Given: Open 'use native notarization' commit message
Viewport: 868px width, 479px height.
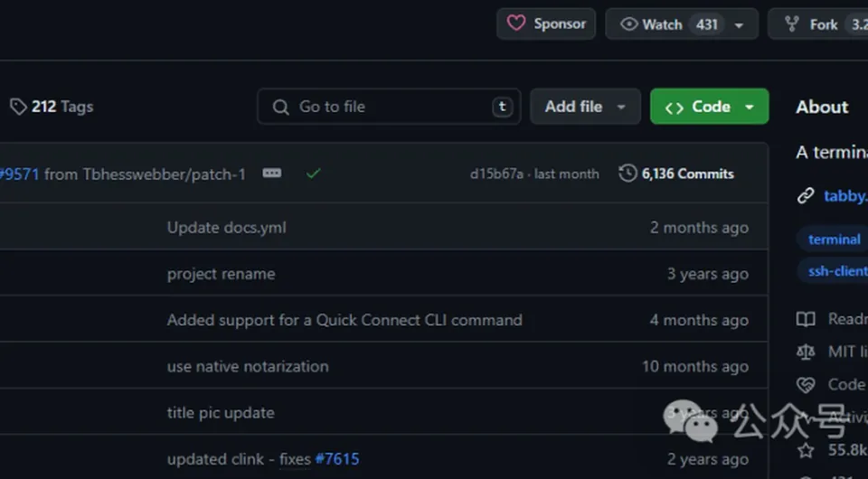Looking at the screenshot, I should (x=248, y=366).
